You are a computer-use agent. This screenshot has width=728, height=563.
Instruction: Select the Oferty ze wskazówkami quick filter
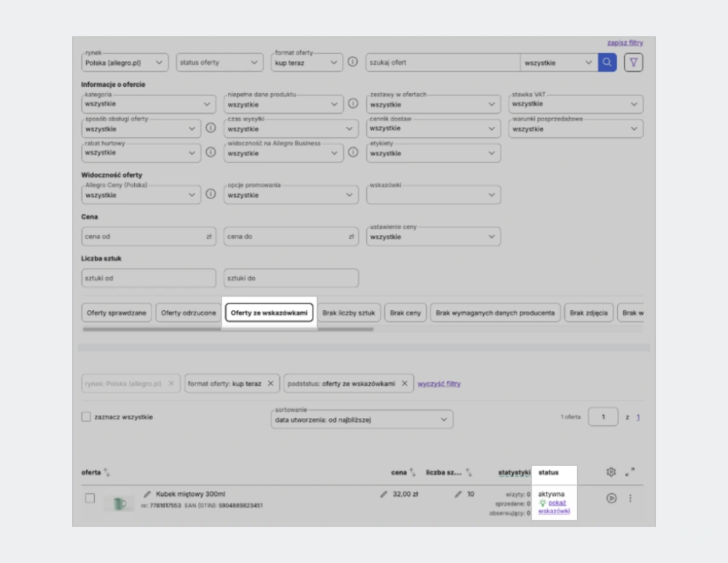pos(270,313)
